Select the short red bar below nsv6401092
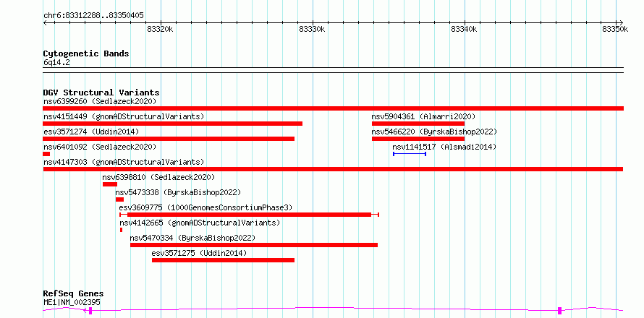Image resolution: width=644 pixels, height=318 pixels. (x=46, y=154)
